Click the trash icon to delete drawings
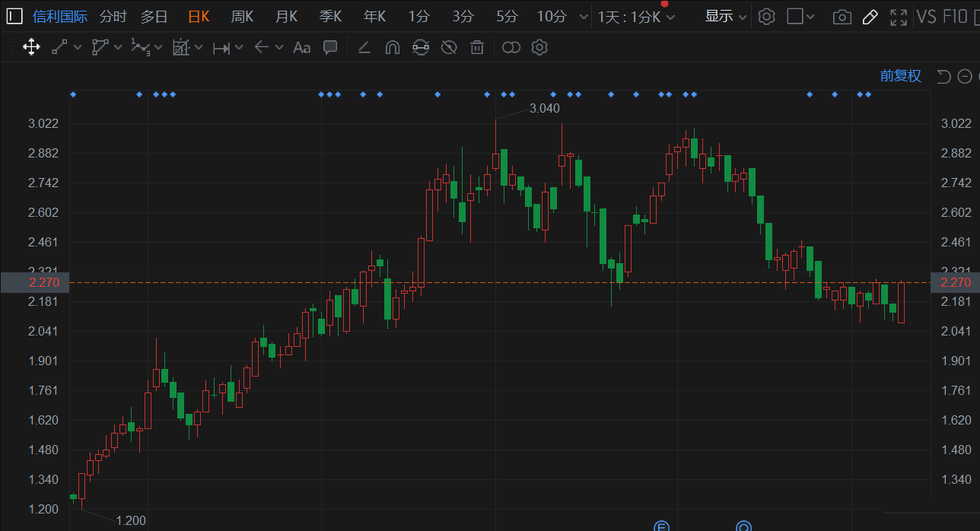This screenshot has height=531, width=980. [x=477, y=47]
